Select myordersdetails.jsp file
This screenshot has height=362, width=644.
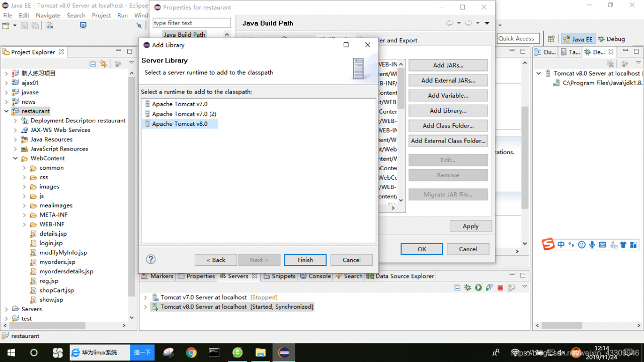(66, 271)
